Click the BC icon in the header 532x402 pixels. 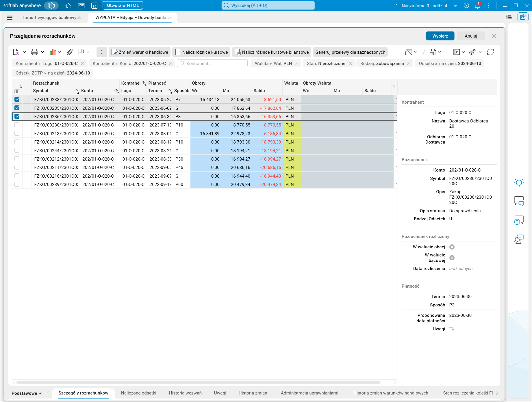pos(94,5)
